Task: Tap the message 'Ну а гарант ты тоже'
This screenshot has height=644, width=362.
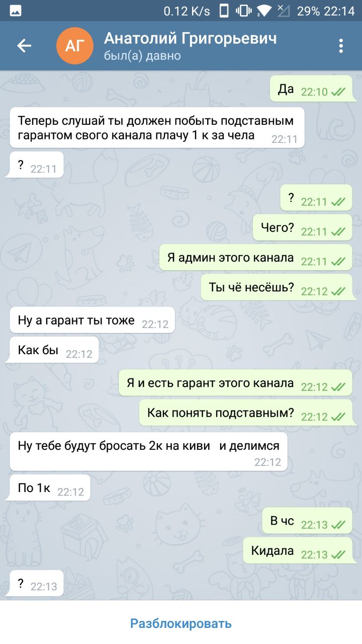Action: tap(93, 320)
